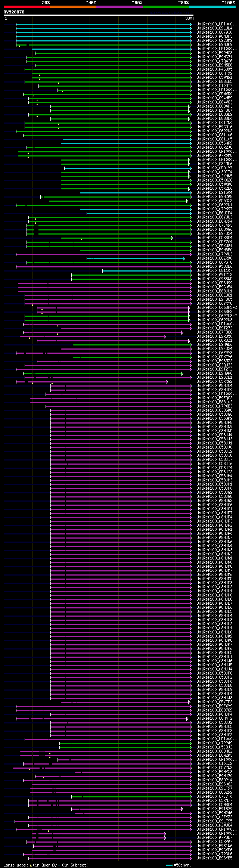Open hit UniRef100_Q5GAP9
239x868 pixels.
(x=214, y=143)
